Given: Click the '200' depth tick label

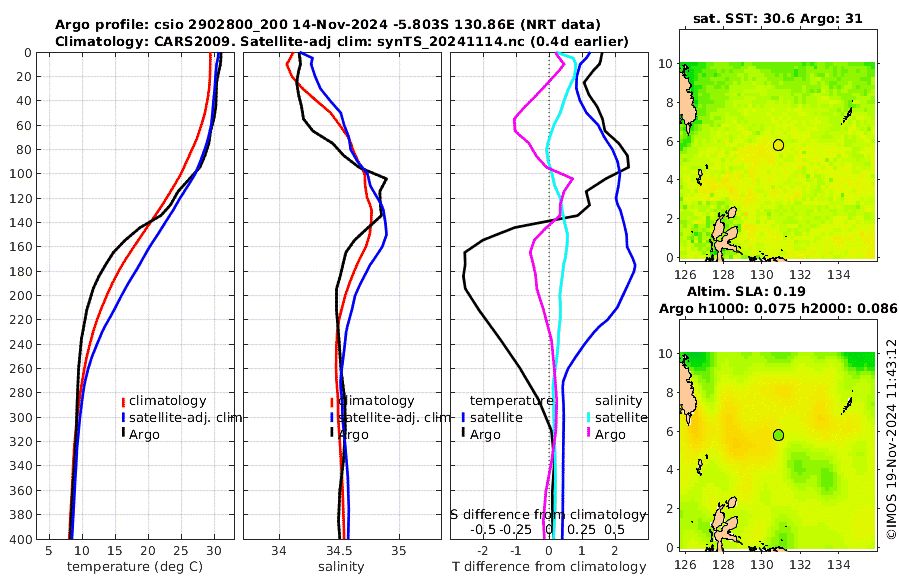Looking at the screenshot, I should pos(21,296).
